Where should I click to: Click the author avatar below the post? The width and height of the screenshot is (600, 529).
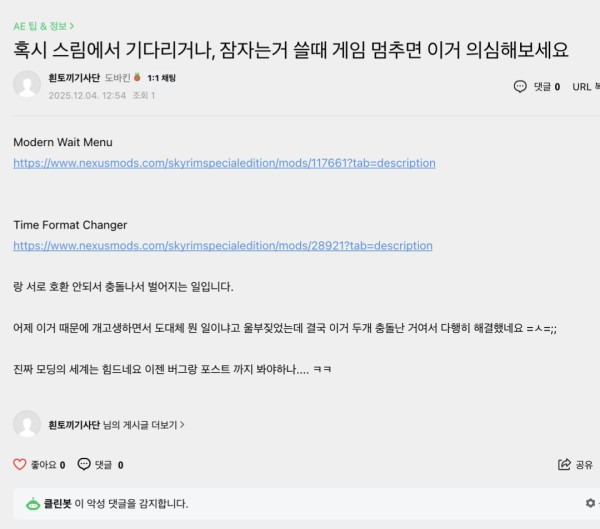27,424
